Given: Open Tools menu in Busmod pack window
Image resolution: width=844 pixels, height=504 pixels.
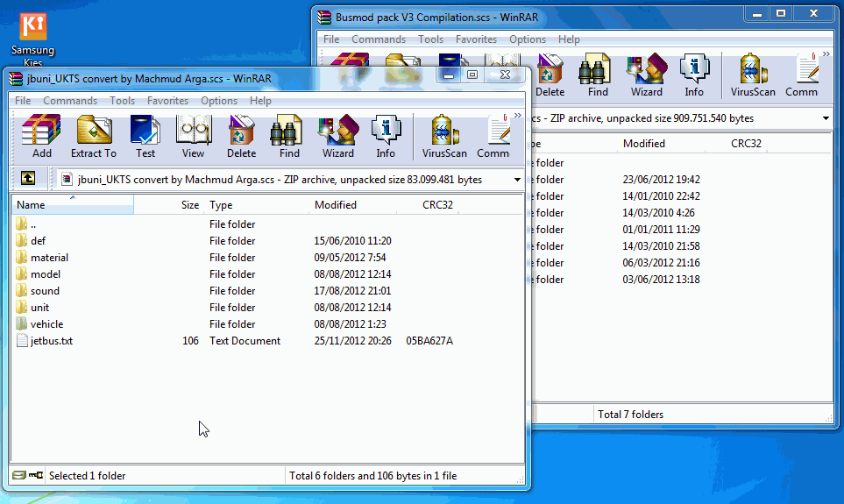Looking at the screenshot, I should [x=430, y=39].
